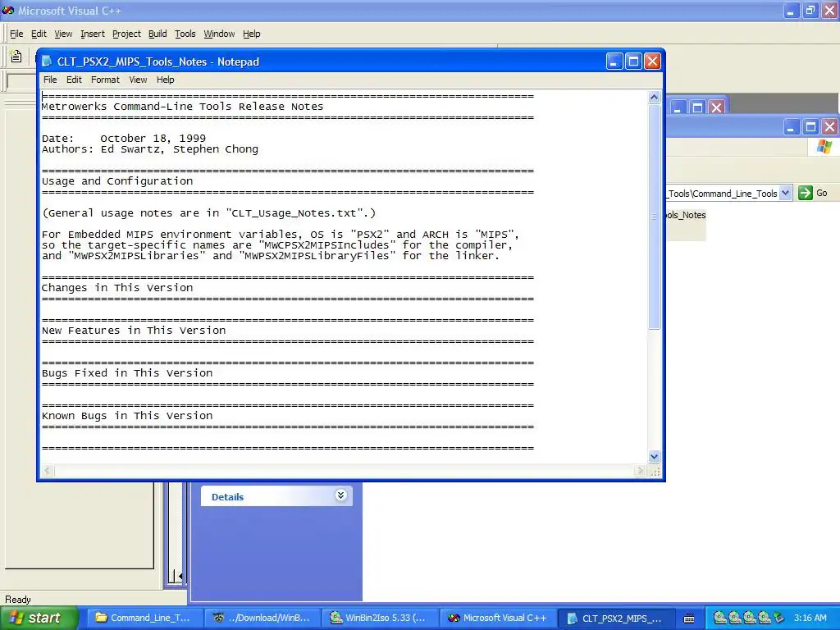Open Visual C++ Project menu

[x=126, y=34]
